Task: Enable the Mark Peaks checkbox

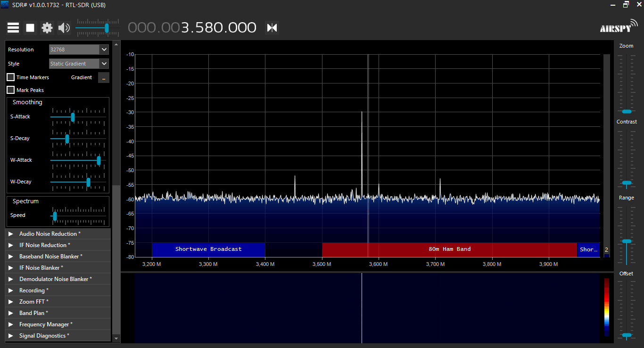Action: (x=11, y=90)
